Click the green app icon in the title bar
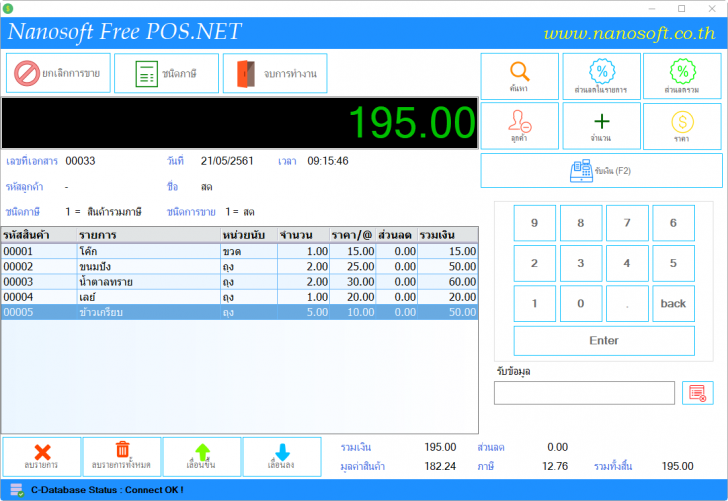Screen dimensions: 728x501 8,8
